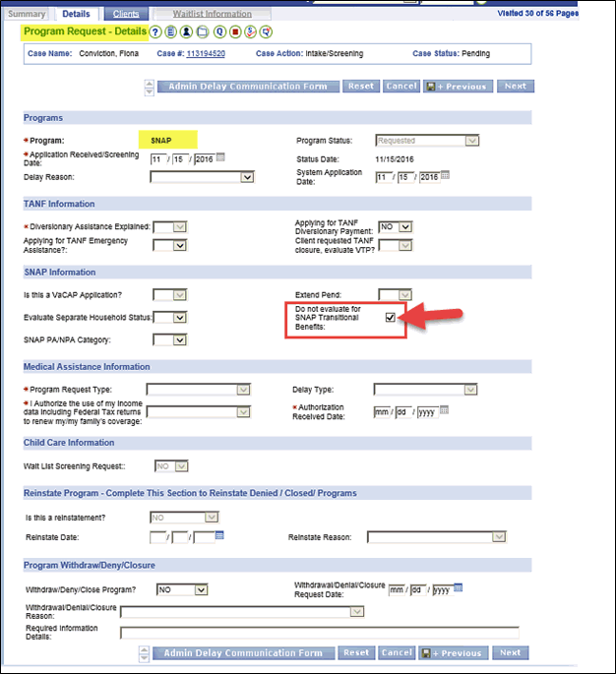
Task: Click Authorization Received Date yyyy field
Action: point(428,412)
